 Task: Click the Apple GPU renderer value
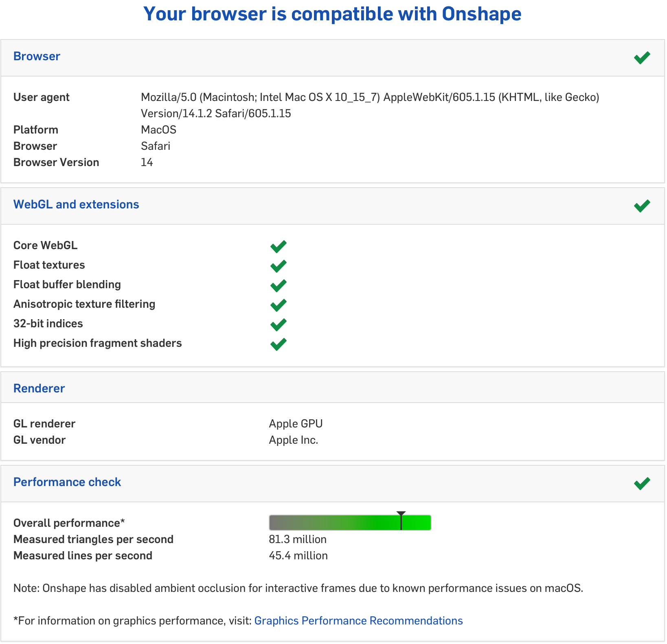(296, 424)
